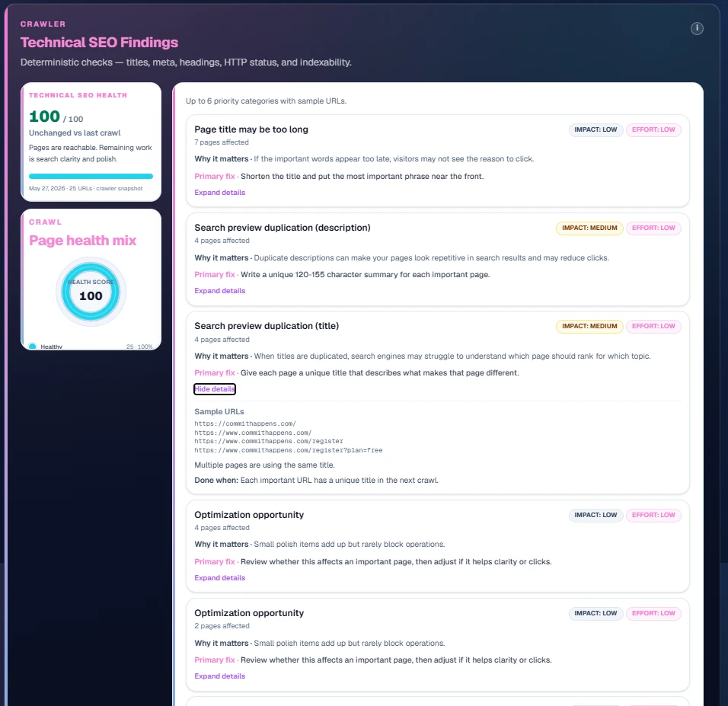Click the Technical SEO Findings title

click(x=99, y=42)
